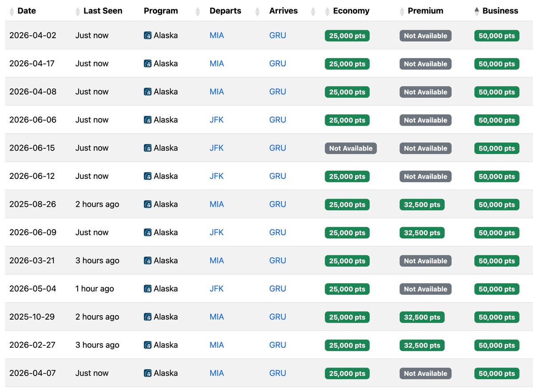Select 25,000 pts Economy on 2025-10-29
The image size is (533, 392).
pos(347,317)
